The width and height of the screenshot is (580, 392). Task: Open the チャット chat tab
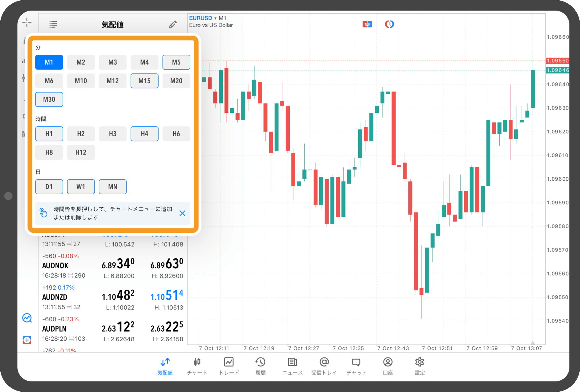356,366
